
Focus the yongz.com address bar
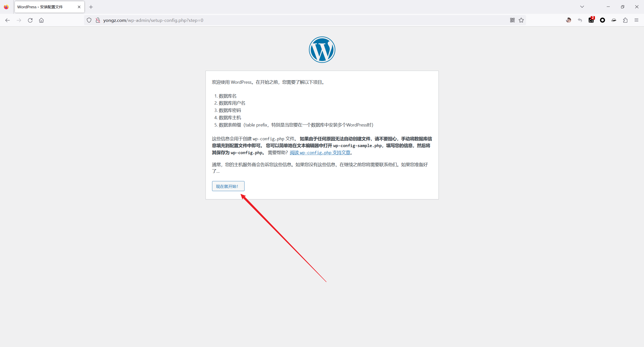(304, 20)
